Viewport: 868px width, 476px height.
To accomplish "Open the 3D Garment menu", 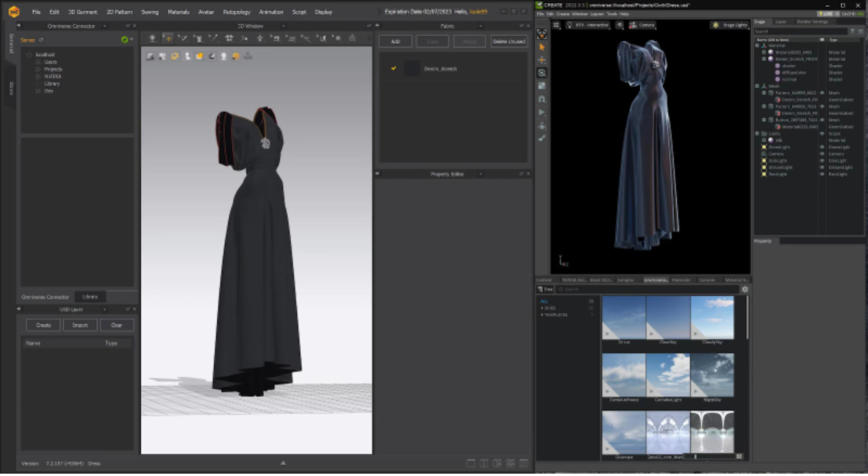I will click(83, 12).
